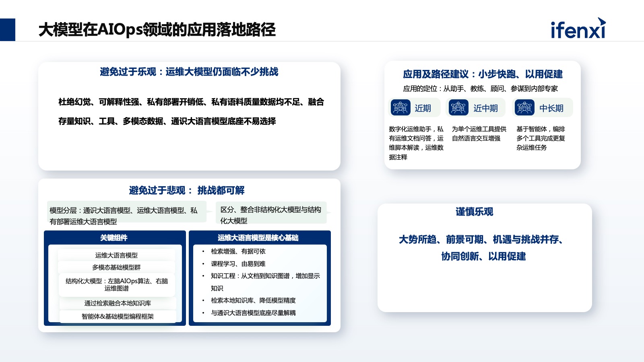Viewport: 644px width, 362px height.
Task: Click the dark blue title 大模型在AIOps领域的应用落地路径
Action: click(159, 29)
